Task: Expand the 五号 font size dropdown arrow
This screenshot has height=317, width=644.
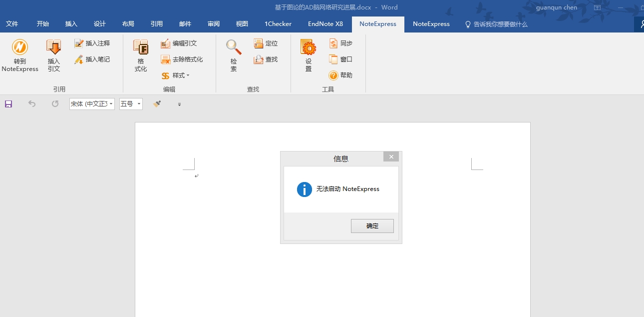Action: coord(139,104)
